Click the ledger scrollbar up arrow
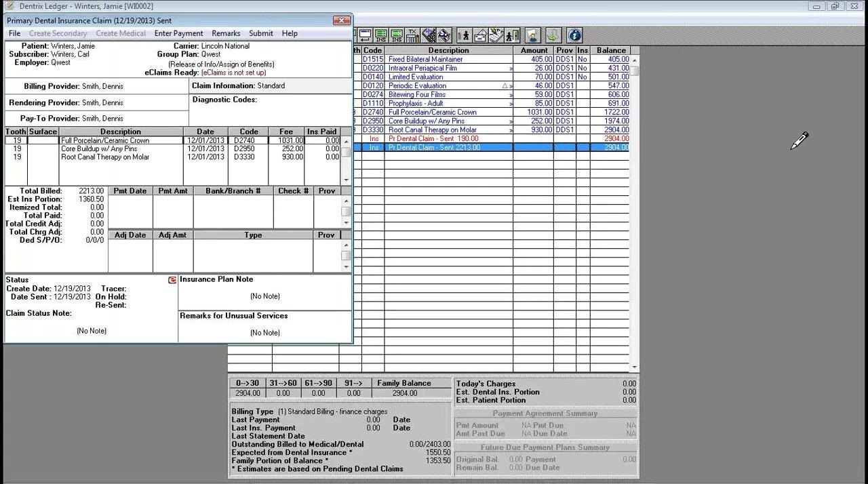Screen dimensions: 868x484 pos(635,60)
